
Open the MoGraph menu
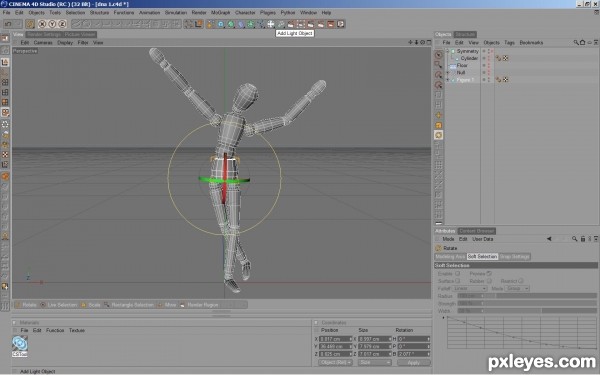(221, 13)
